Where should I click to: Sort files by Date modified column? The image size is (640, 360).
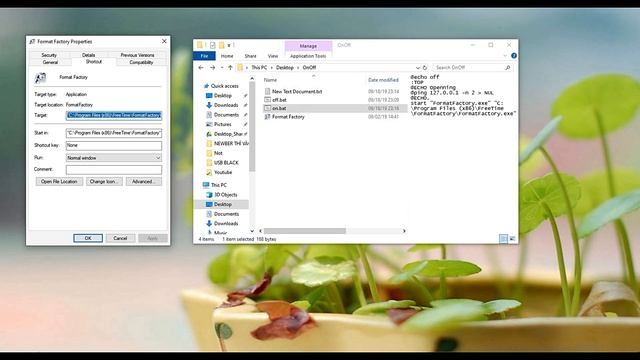[383, 80]
